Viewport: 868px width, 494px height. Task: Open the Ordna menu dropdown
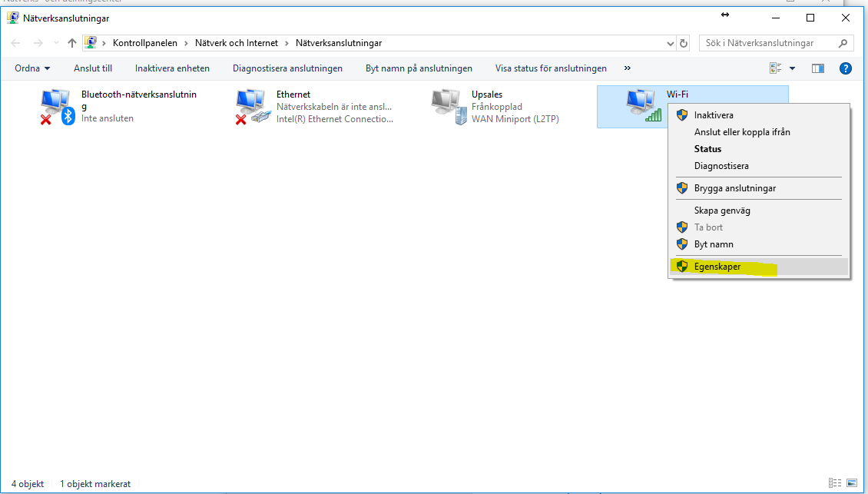coord(33,68)
